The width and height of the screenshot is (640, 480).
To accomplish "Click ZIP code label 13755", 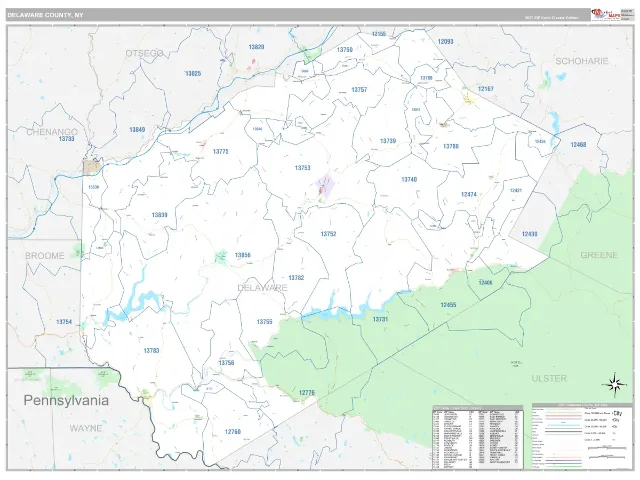I will [x=264, y=322].
